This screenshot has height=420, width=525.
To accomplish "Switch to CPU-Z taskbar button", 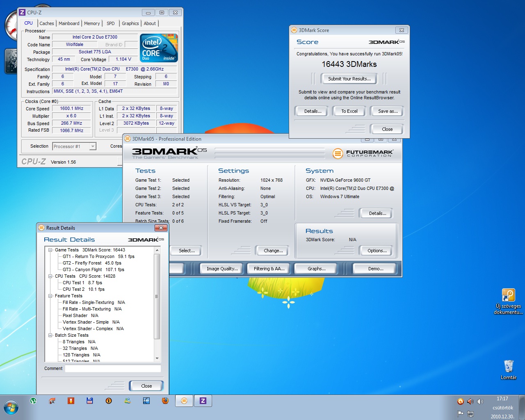I will click(x=203, y=401).
